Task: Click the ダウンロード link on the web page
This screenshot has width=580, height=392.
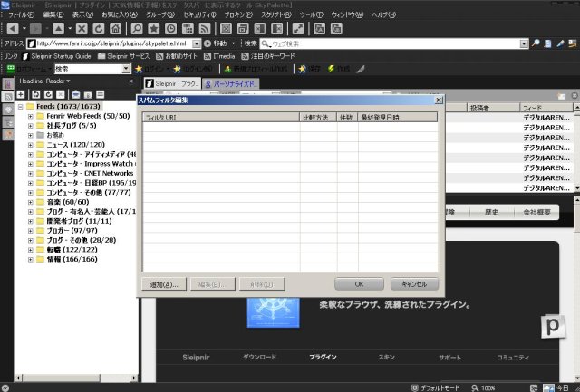Action: coord(259,358)
